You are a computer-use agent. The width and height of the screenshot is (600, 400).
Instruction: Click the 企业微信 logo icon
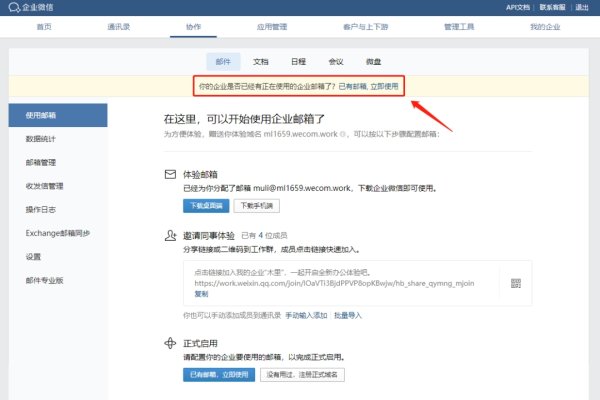[x=14, y=7]
